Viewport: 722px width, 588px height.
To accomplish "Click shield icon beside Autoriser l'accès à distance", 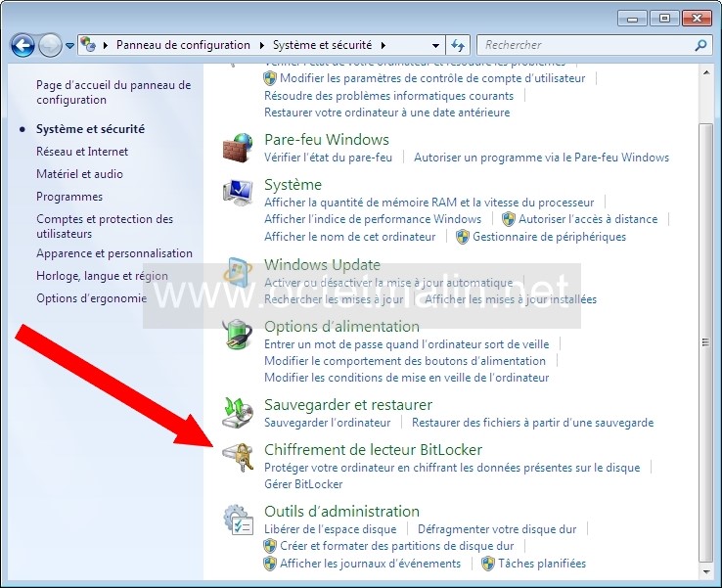I will [x=509, y=219].
